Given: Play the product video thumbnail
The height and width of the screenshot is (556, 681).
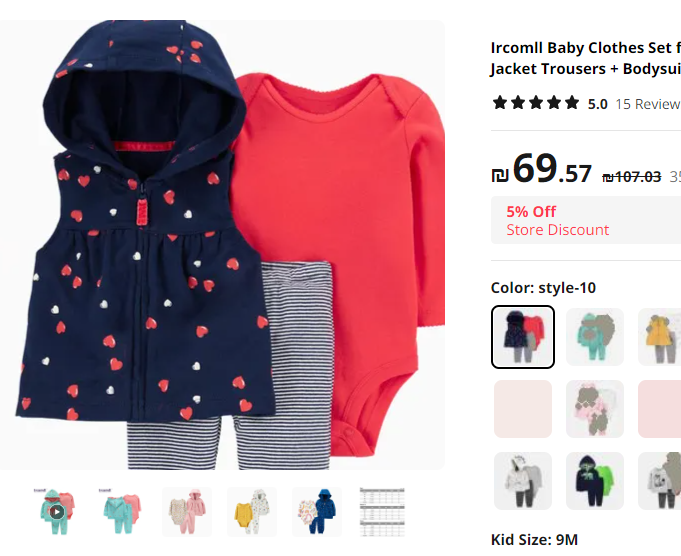Looking at the screenshot, I should click(56, 512).
